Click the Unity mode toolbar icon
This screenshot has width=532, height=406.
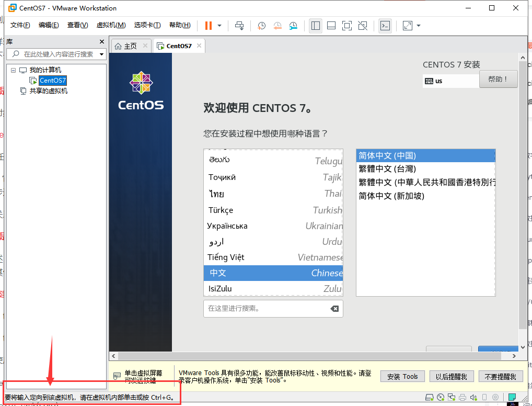[x=363, y=26]
